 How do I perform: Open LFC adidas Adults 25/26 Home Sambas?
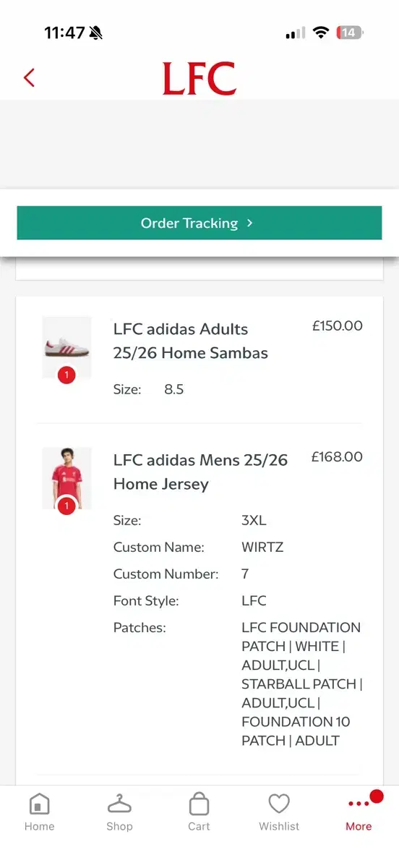(191, 341)
